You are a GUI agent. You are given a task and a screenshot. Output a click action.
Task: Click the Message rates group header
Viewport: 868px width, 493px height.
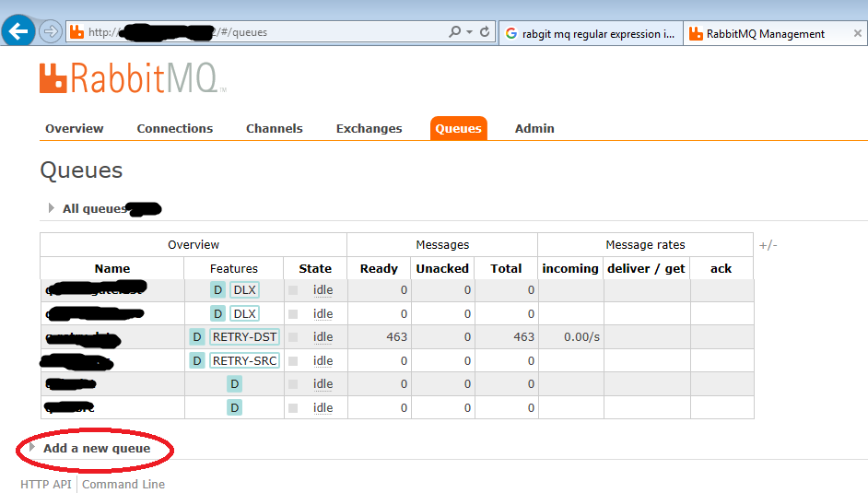click(x=645, y=244)
